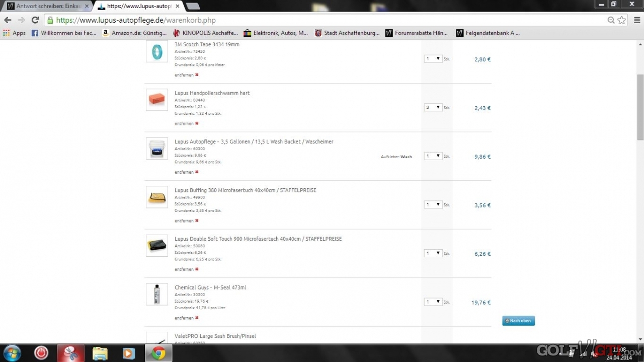Screen dimensions: 644x362
Task: Reload the page with refresh icon
Action: 35,20
